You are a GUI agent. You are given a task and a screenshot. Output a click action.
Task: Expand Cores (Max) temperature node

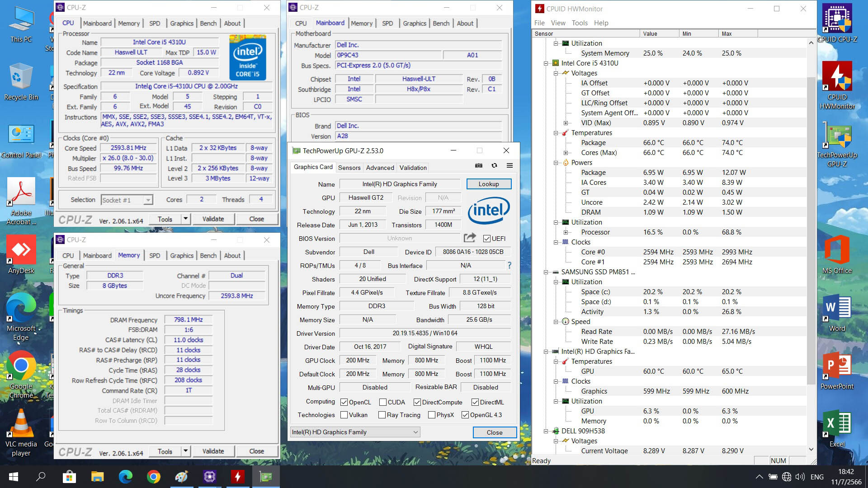click(x=566, y=153)
